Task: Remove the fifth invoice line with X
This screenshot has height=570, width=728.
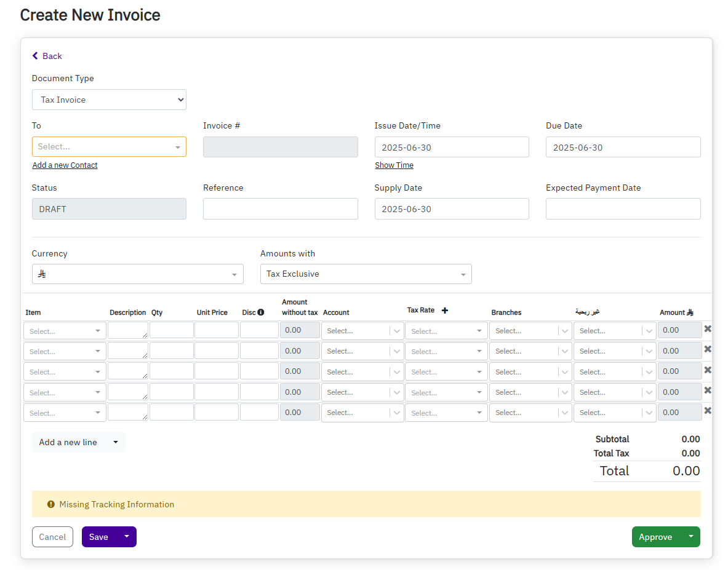Action: (x=708, y=411)
